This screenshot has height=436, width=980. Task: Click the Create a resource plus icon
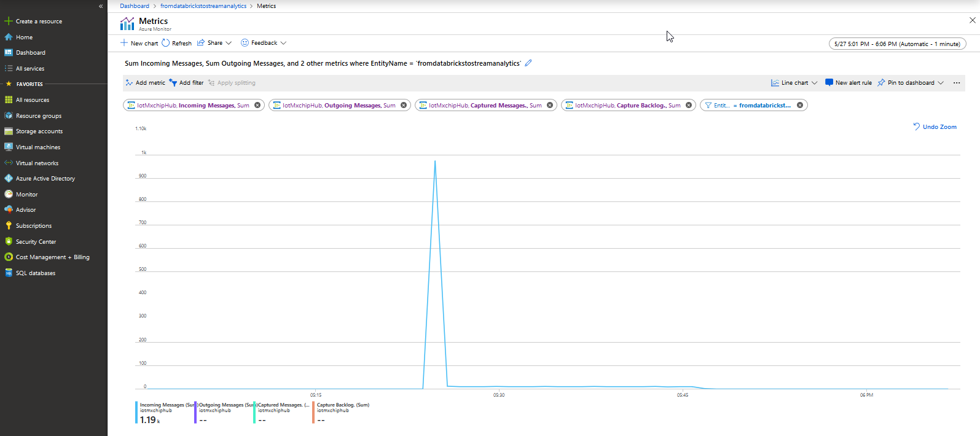(9, 21)
